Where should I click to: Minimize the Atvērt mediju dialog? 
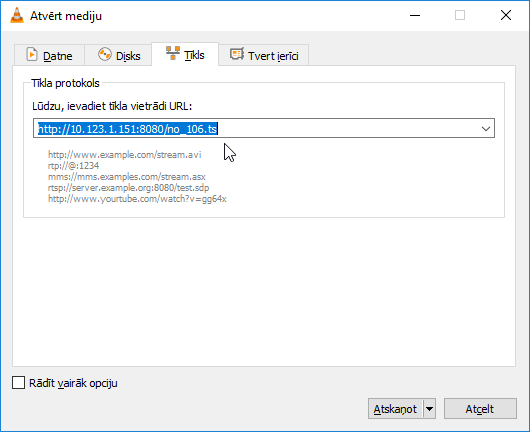click(x=415, y=15)
